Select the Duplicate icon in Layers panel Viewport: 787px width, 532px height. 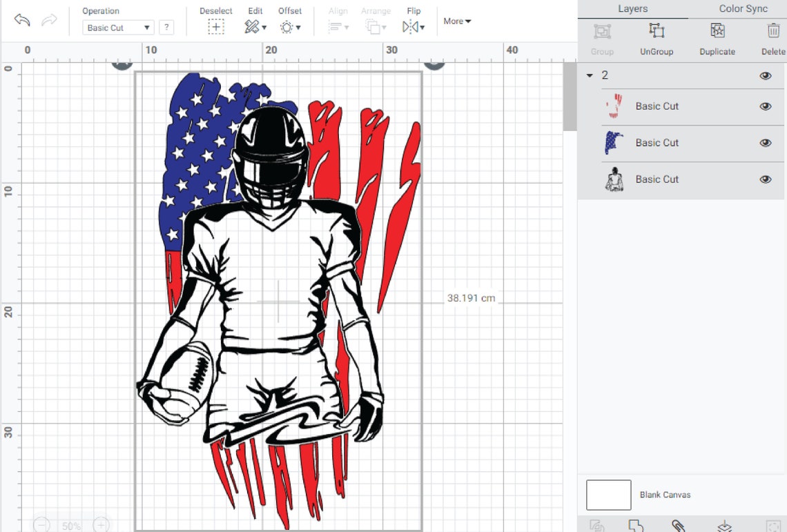coord(717,31)
